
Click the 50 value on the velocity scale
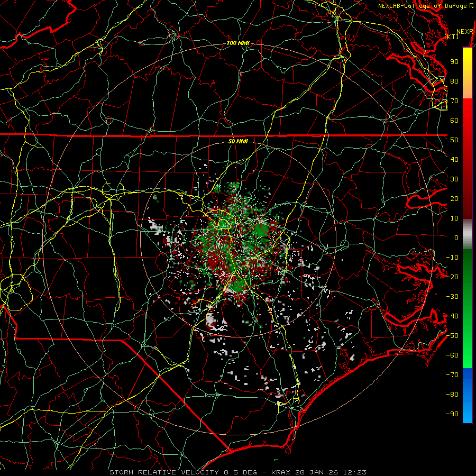[454, 140]
